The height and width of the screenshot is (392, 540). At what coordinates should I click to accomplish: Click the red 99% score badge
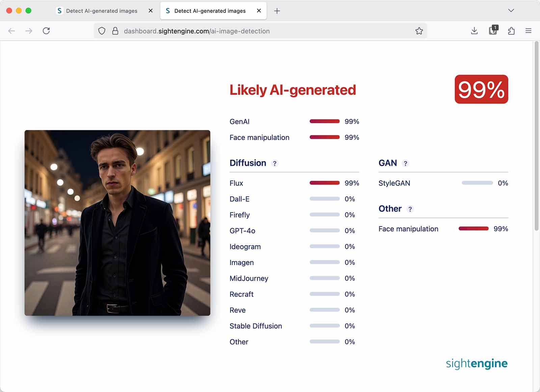pyautogui.click(x=481, y=89)
